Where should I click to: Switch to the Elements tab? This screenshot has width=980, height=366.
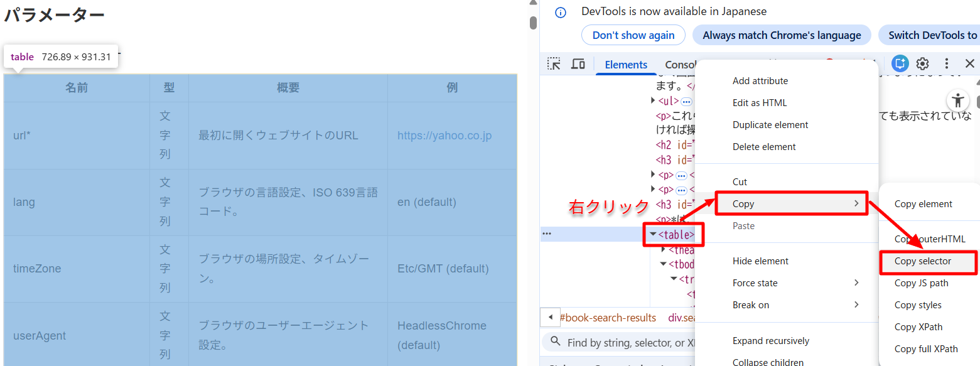tap(625, 65)
